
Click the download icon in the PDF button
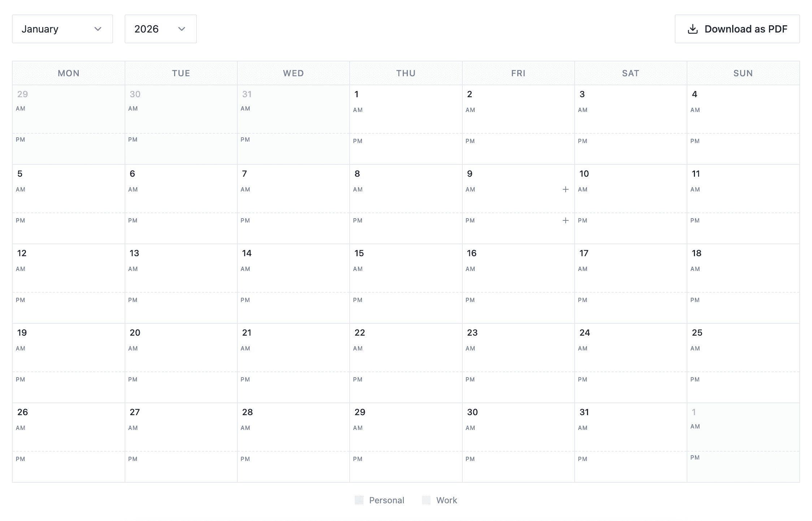pyautogui.click(x=692, y=29)
